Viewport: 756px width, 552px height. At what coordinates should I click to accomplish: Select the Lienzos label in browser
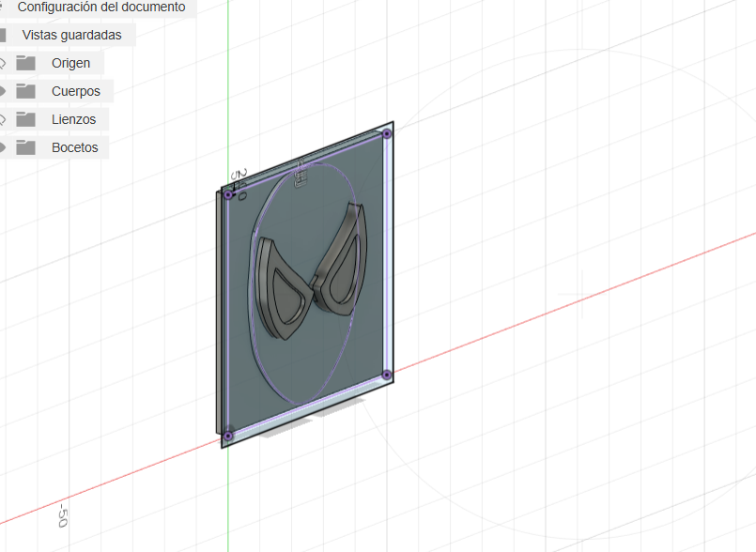[x=74, y=119]
